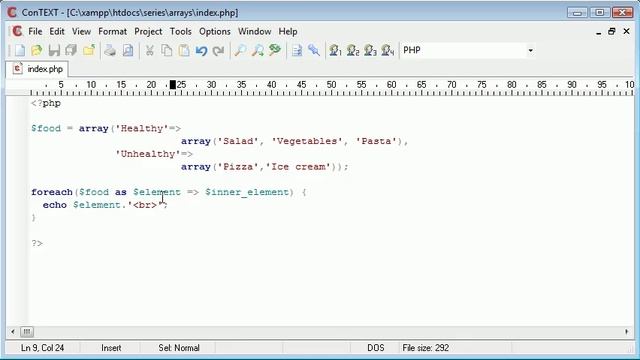Screen dimensions: 640x360
Task: Click the folder icon next to Save All
Action: [x=89, y=51]
